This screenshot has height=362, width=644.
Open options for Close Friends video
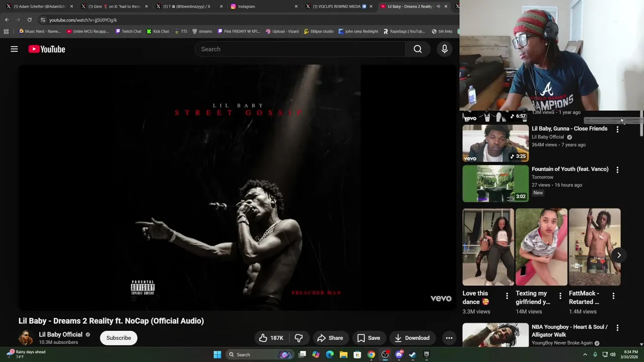click(617, 129)
